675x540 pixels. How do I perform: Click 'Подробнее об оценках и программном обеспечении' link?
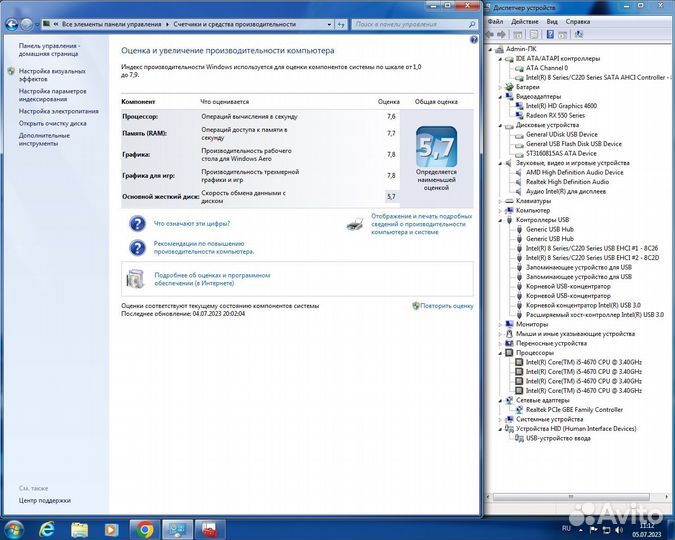click(x=212, y=279)
